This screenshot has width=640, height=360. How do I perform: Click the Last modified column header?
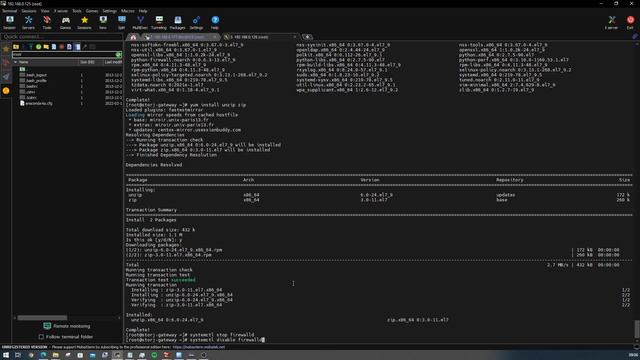click(x=113, y=62)
